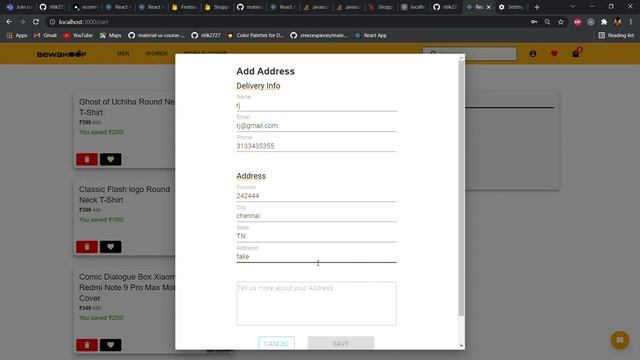
Task: Click the CANCEL button in dialog
Action: click(276, 343)
